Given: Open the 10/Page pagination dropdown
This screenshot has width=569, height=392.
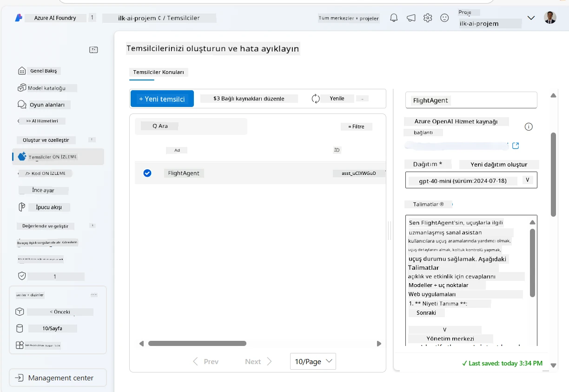Looking at the screenshot, I should coord(313,361).
